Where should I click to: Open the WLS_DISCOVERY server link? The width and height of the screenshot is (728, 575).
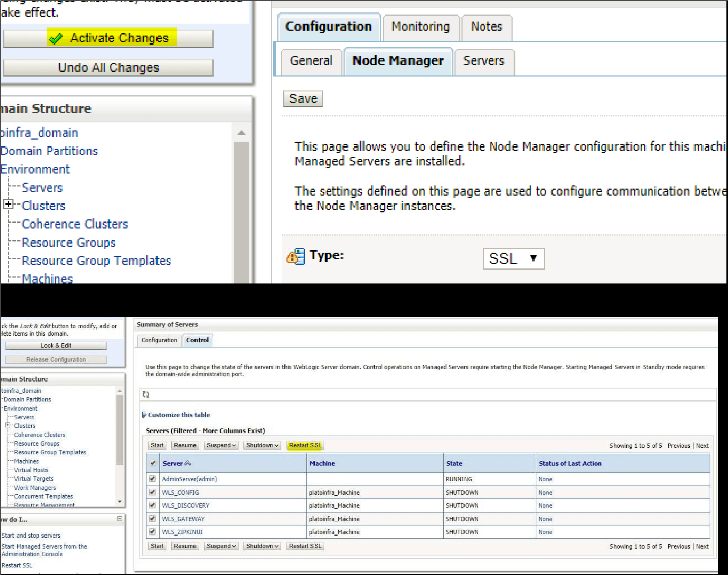point(186,505)
